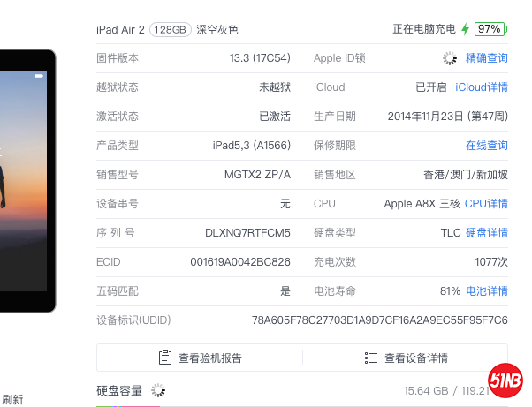Click the disk capacity usage bar
Screen dimensions: 532x407
(302, 405)
